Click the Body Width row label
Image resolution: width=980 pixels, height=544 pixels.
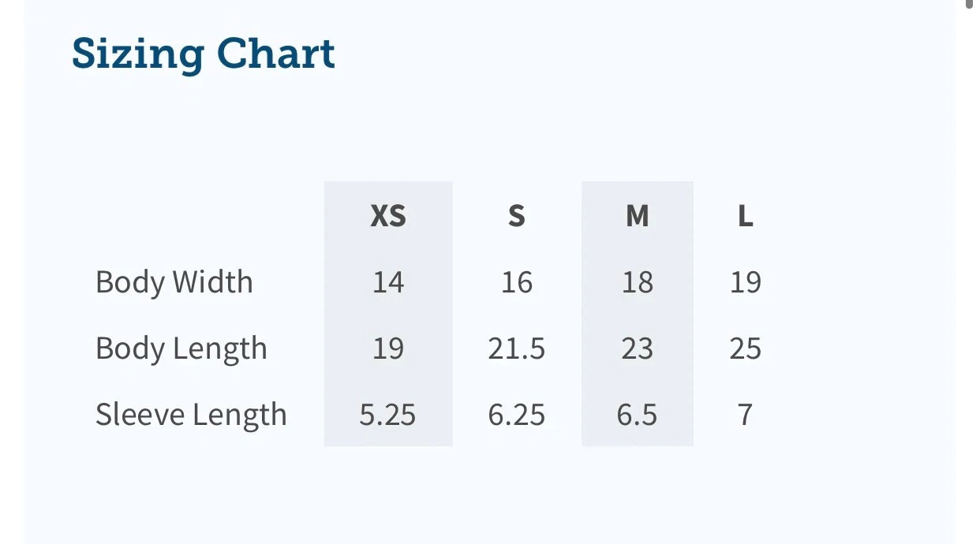[x=174, y=282]
